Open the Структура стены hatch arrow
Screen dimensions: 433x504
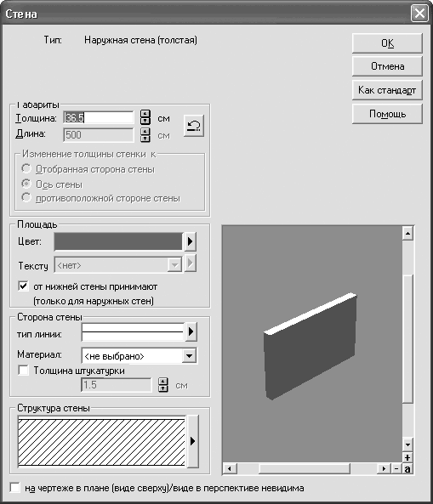coord(192,441)
